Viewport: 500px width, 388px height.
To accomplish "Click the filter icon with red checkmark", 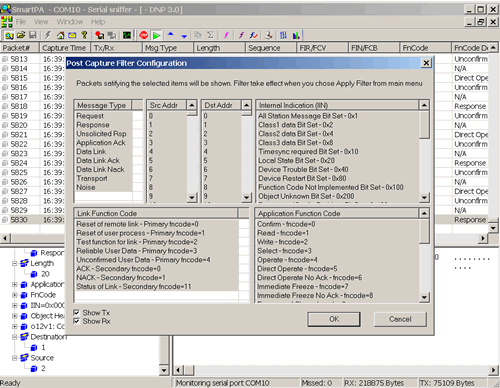I will [x=254, y=35].
